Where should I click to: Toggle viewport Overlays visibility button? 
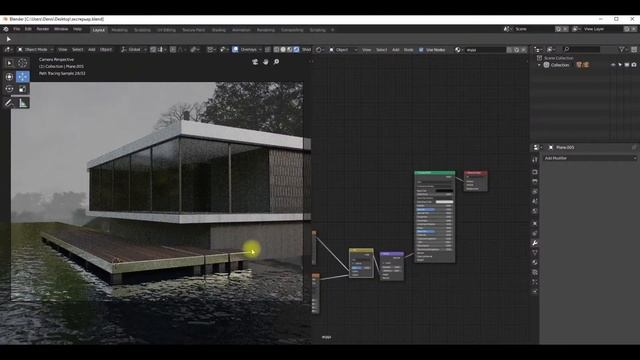click(235, 49)
